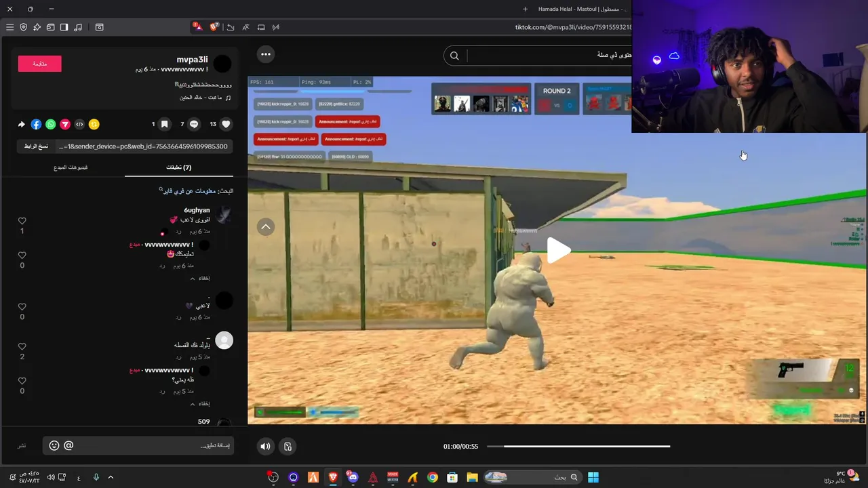868x488 pixels.
Task: Share the video to WhatsApp
Action: (x=51, y=124)
